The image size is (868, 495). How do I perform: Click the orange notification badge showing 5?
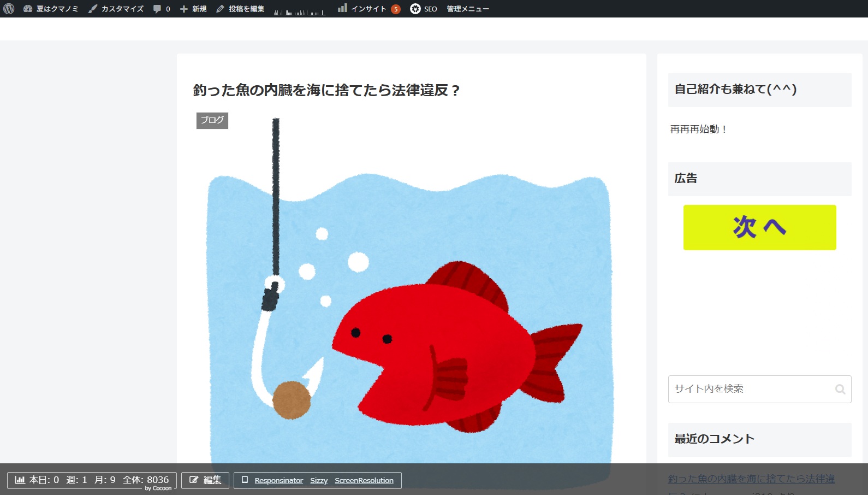[396, 9]
